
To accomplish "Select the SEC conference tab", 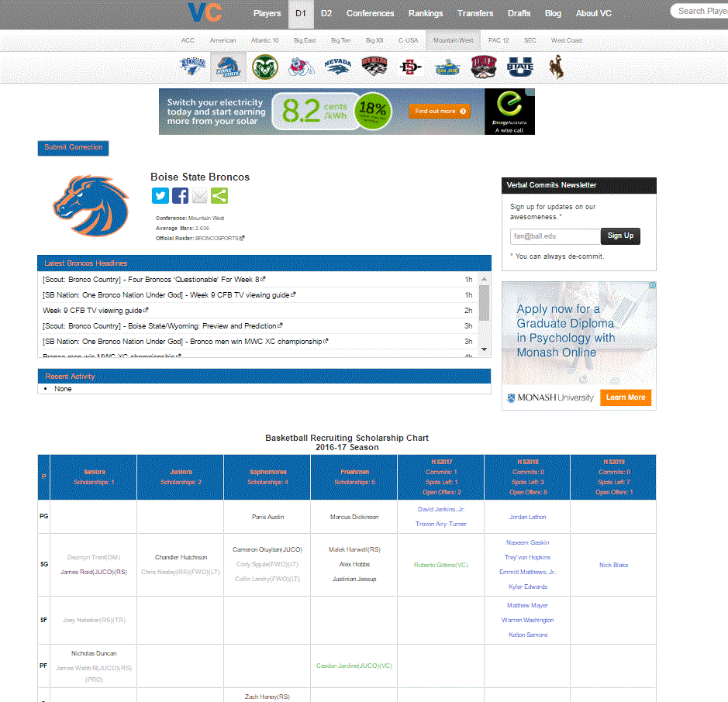I will tap(530, 40).
